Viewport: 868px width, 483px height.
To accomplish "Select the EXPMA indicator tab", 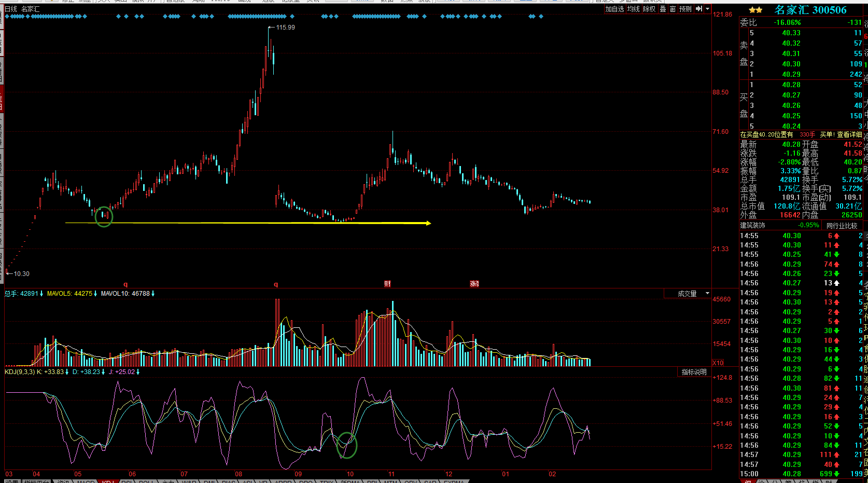I will click(454, 482).
